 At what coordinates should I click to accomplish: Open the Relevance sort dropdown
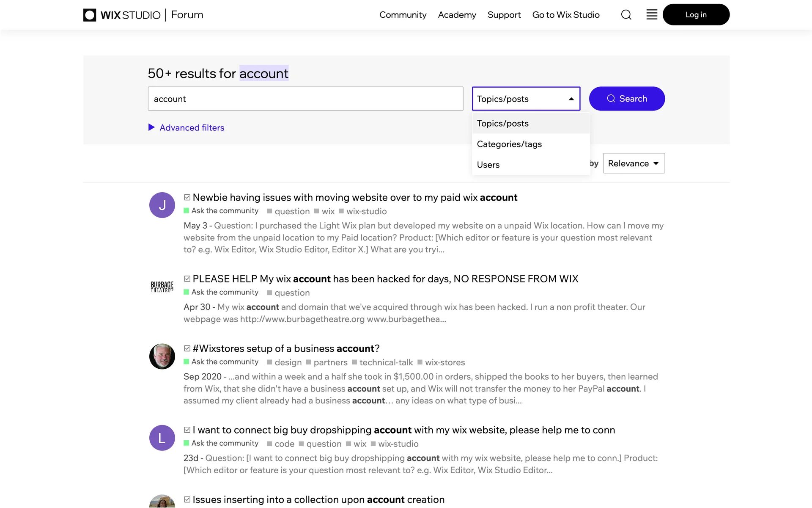tap(634, 163)
